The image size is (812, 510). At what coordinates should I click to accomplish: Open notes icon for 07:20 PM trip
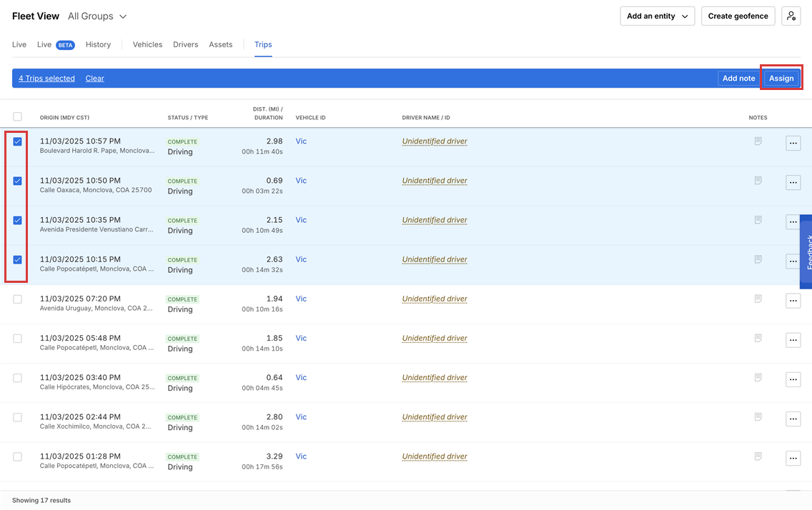[758, 299]
